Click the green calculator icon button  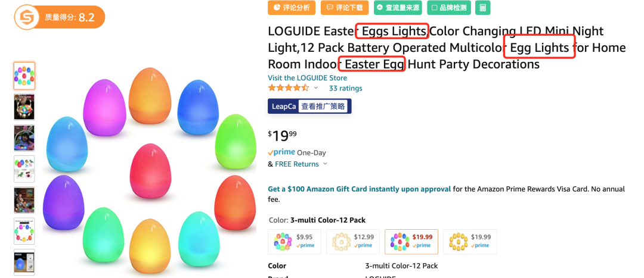(x=482, y=8)
